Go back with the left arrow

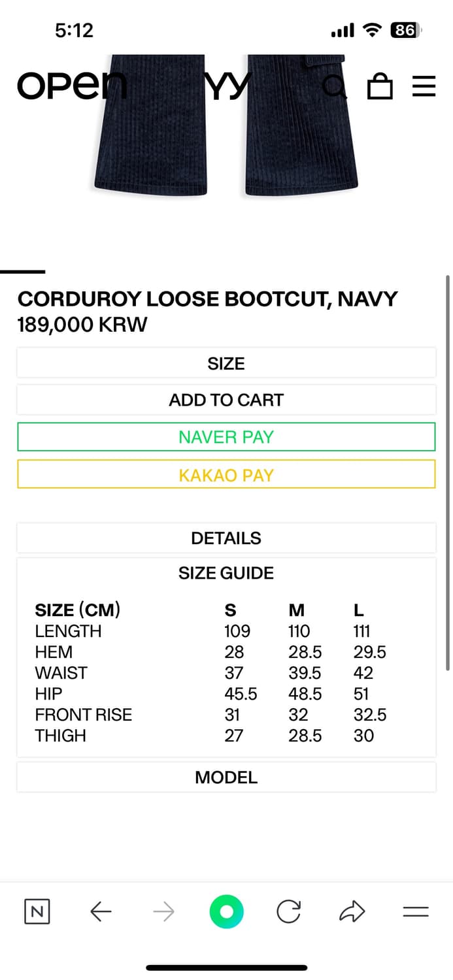tap(101, 911)
